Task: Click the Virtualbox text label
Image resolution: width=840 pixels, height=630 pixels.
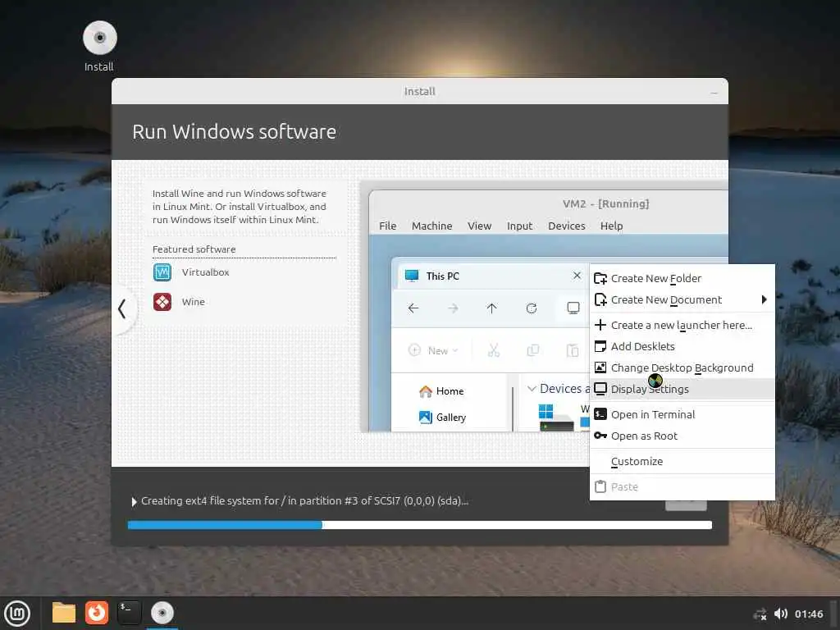Action: tap(205, 272)
